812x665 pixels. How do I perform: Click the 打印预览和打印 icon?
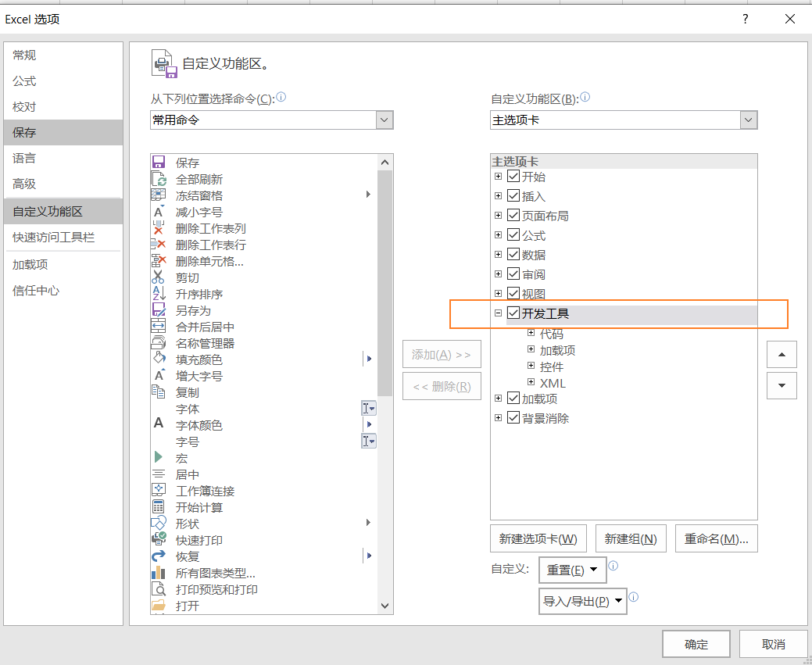point(159,589)
